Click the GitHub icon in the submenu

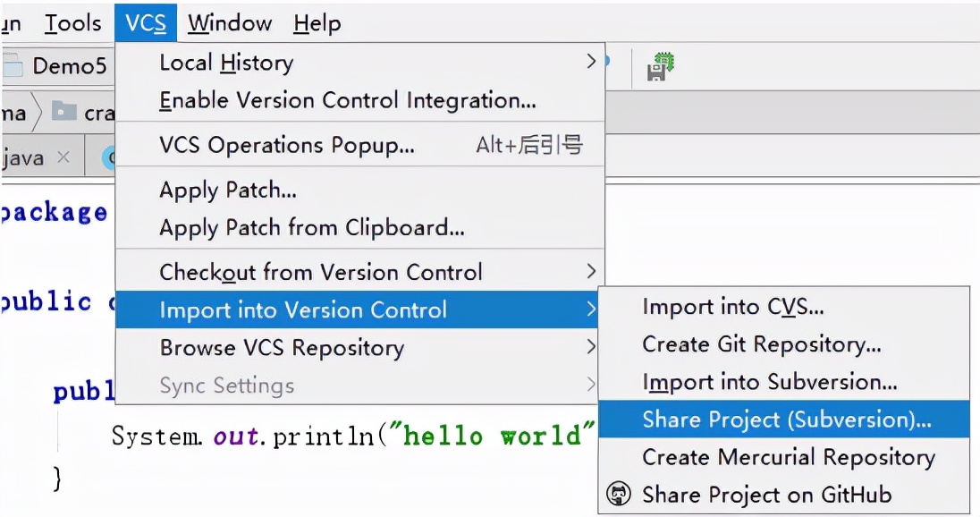coord(619,494)
